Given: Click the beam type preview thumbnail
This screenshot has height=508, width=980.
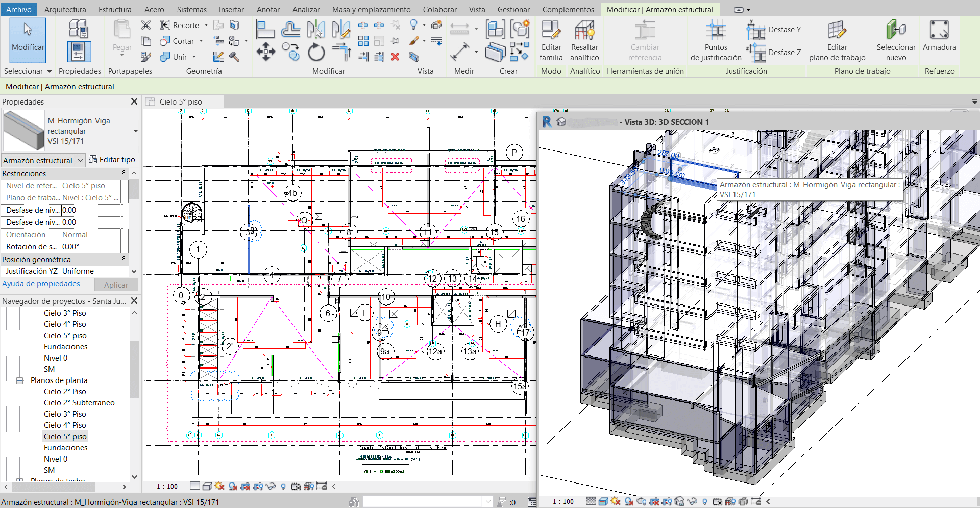Looking at the screenshot, I should (x=24, y=131).
